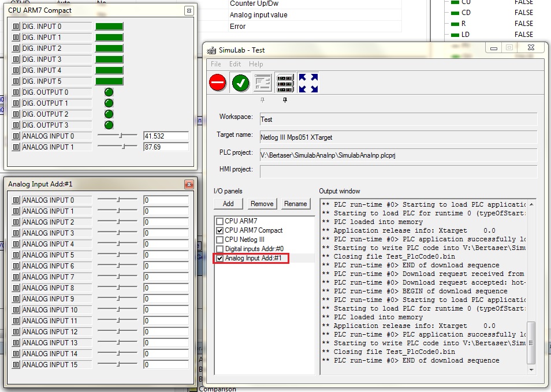Check the Digital inputs Addr:#0 checkbox
Image resolution: width=551 pixels, height=392 pixels.
[x=219, y=249]
